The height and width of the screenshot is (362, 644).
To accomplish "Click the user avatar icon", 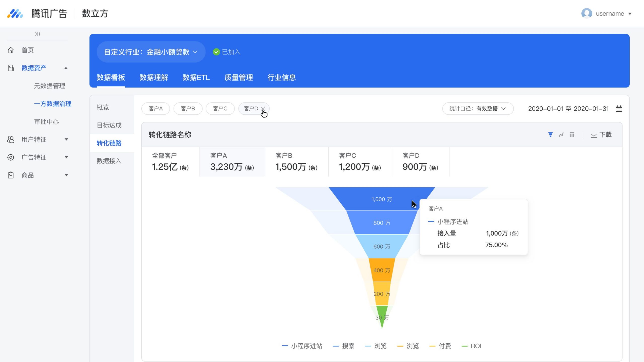I will [x=587, y=14].
